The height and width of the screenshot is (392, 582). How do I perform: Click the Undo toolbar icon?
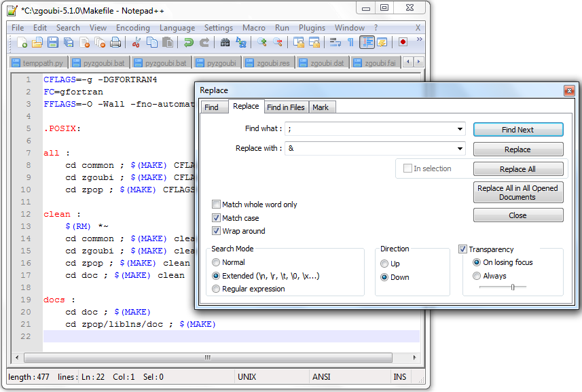(188, 42)
